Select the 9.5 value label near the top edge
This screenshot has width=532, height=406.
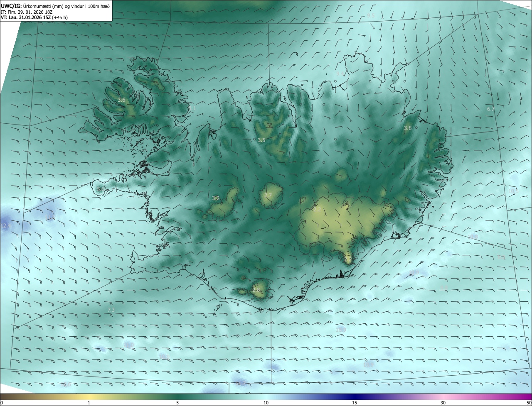coord(371,15)
